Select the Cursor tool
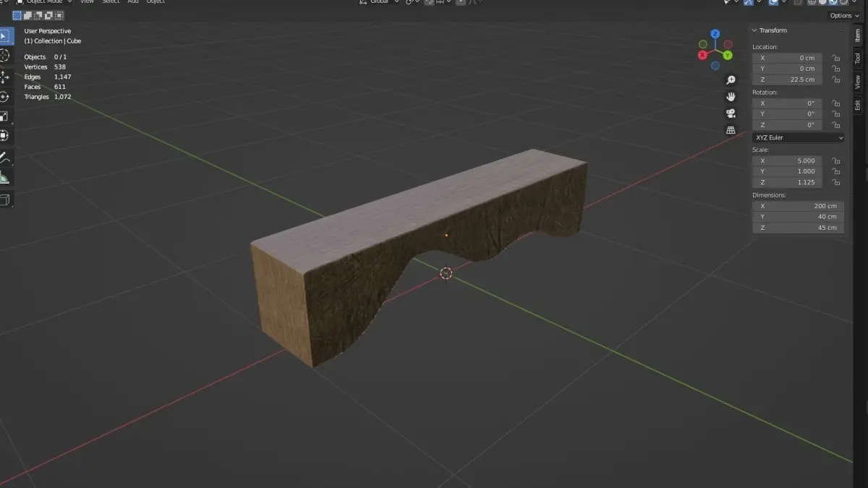This screenshot has height=488, width=868. [6, 56]
